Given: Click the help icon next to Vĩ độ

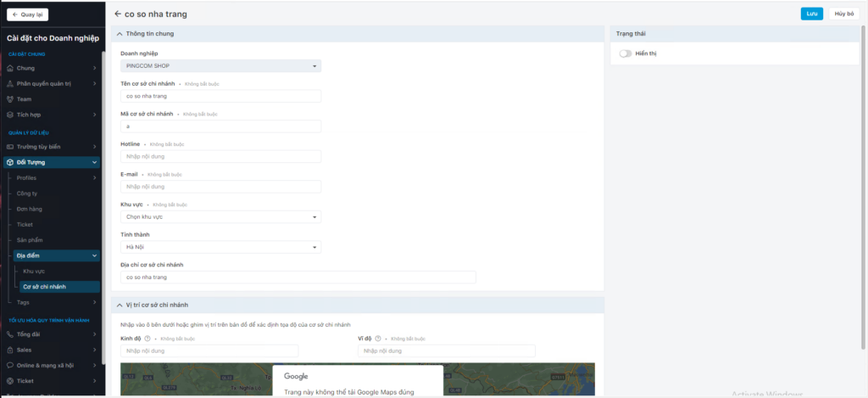Looking at the screenshot, I should (x=377, y=338).
